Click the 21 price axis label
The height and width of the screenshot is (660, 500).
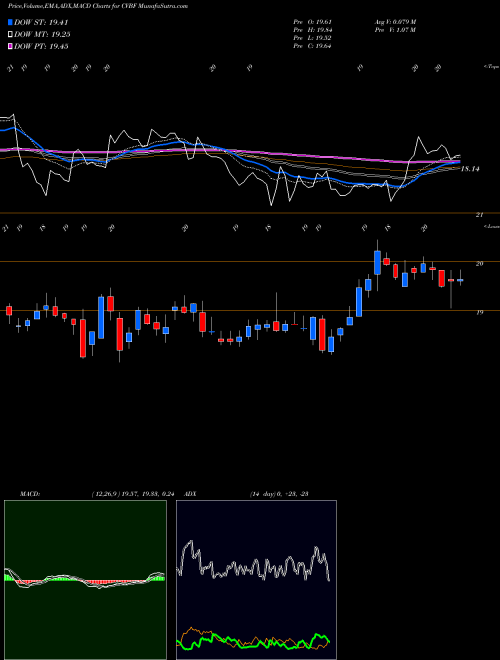(479, 215)
